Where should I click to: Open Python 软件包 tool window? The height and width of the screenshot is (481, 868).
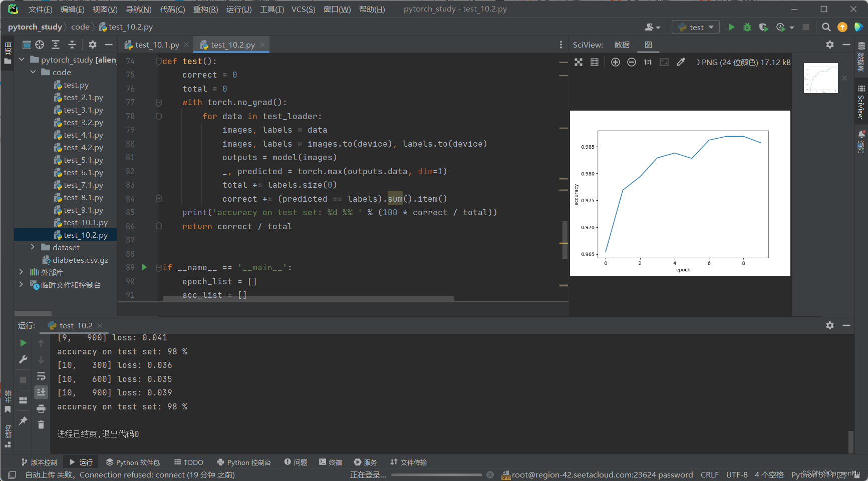[x=133, y=462]
